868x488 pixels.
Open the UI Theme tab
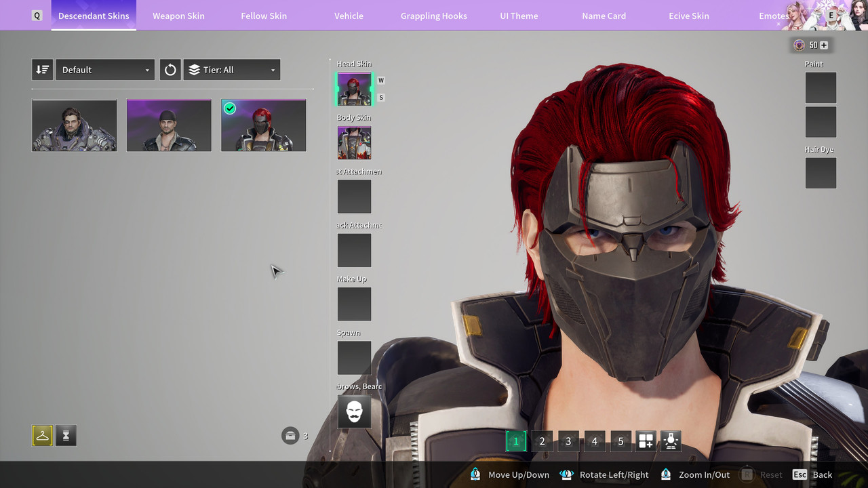[519, 16]
